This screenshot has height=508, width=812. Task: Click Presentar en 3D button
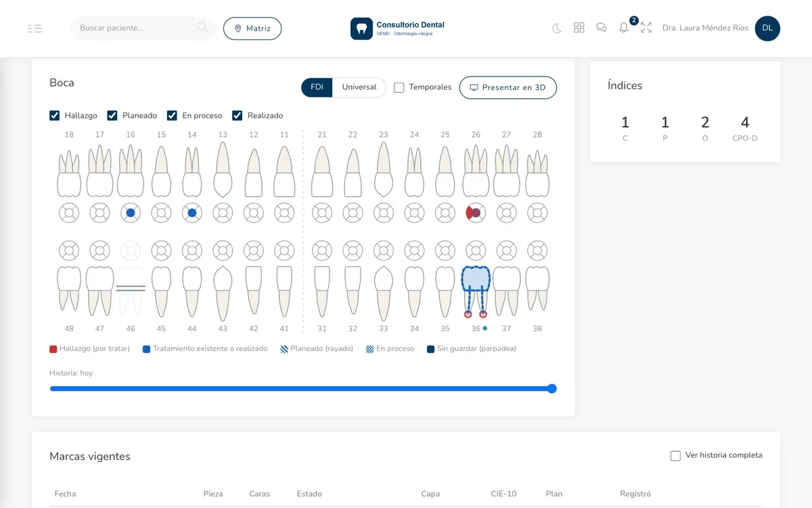pyautogui.click(x=508, y=87)
